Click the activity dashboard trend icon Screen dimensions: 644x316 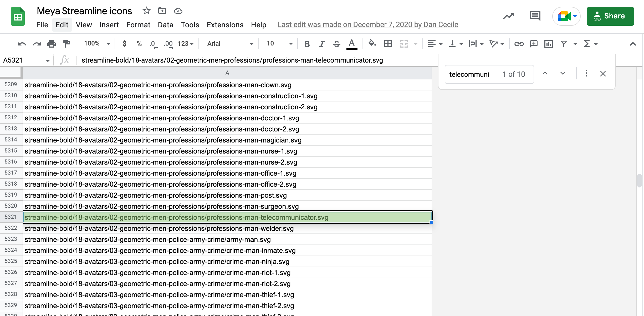pyautogui.click(x=508, y=16)
